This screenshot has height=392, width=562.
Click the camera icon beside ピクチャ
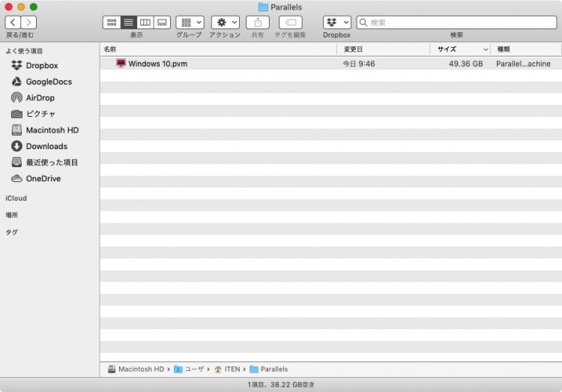(16, 114)
